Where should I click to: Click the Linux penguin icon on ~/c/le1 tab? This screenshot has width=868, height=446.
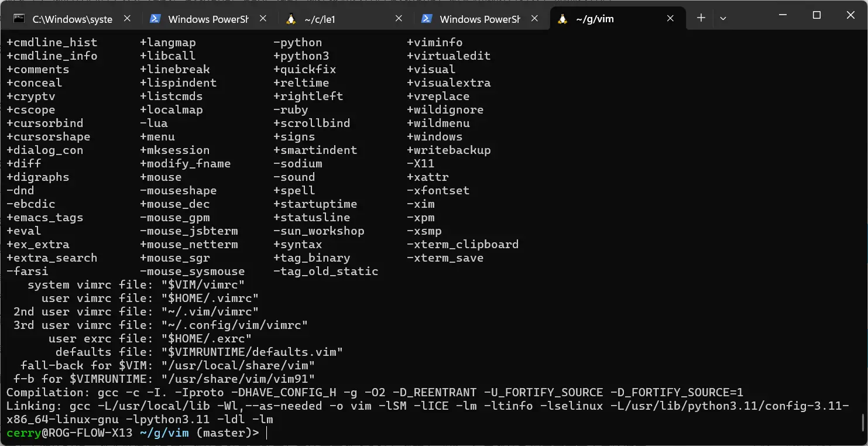tap(291, 19)
